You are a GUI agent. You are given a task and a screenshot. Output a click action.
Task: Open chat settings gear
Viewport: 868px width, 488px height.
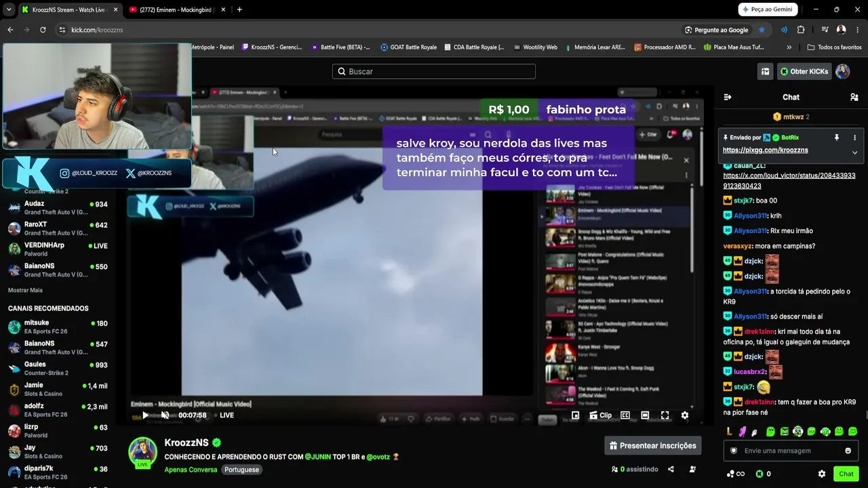(822, 474)
